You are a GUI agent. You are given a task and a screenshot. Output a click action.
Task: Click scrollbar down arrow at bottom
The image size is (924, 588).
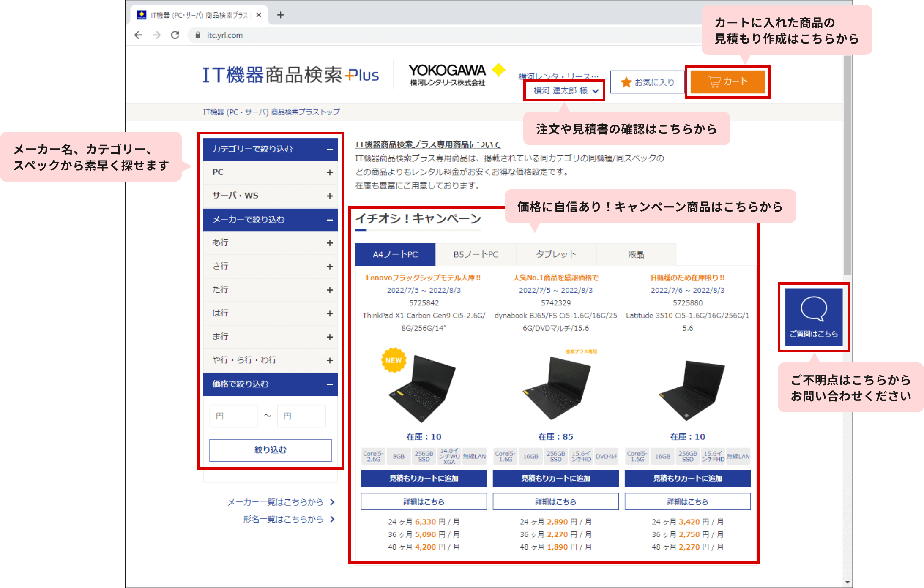click(x=847, y=583)
